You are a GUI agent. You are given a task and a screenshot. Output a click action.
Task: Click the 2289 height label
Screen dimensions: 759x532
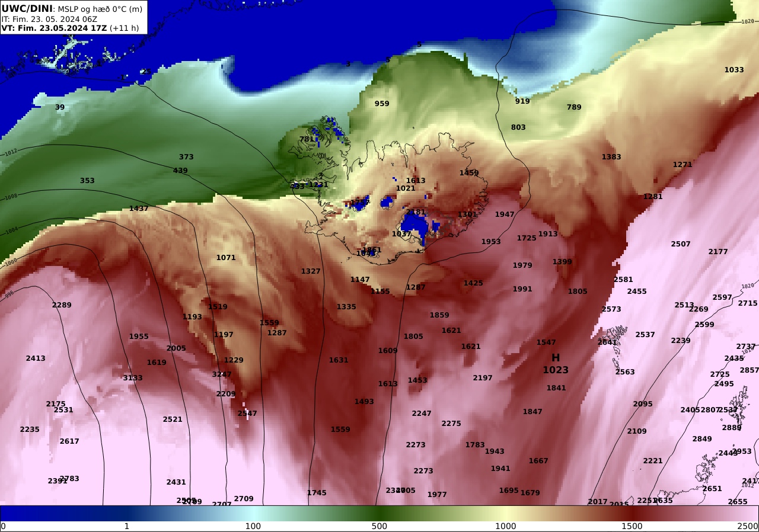62,305
